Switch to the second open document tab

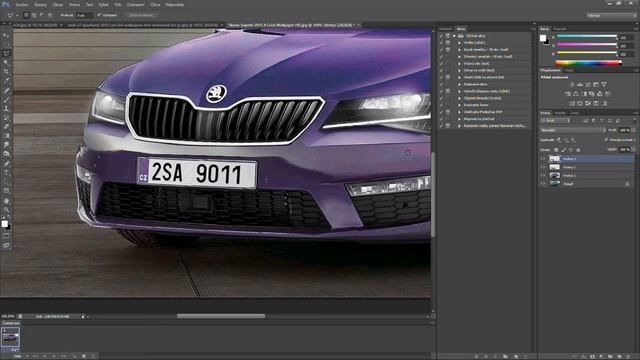point(144,25)
